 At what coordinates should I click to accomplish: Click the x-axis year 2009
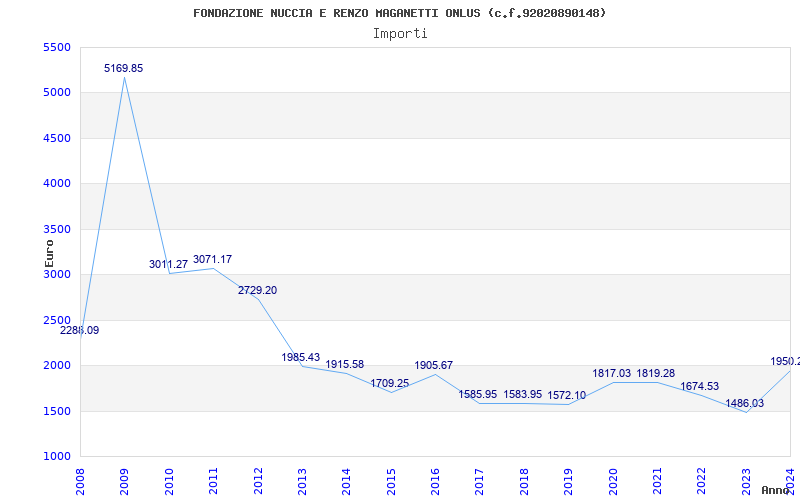(x=124, y=481)
